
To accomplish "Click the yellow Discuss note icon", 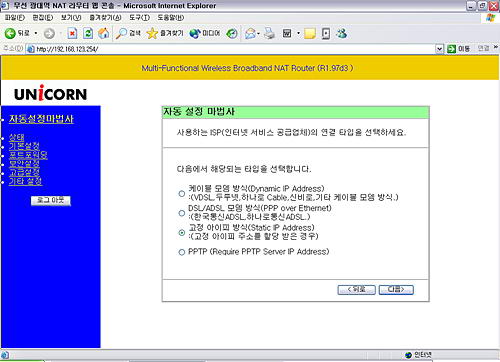I will pyautogui.click(x=310, y=33).
